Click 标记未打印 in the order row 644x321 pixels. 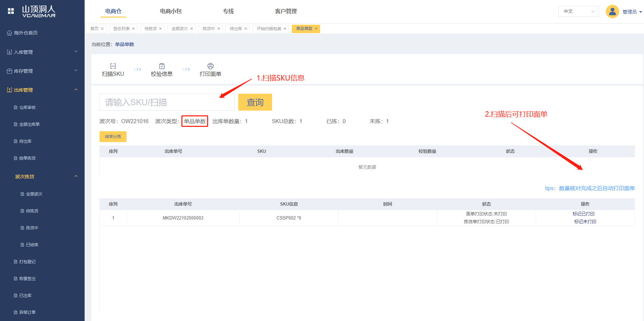tap(585, 222)
